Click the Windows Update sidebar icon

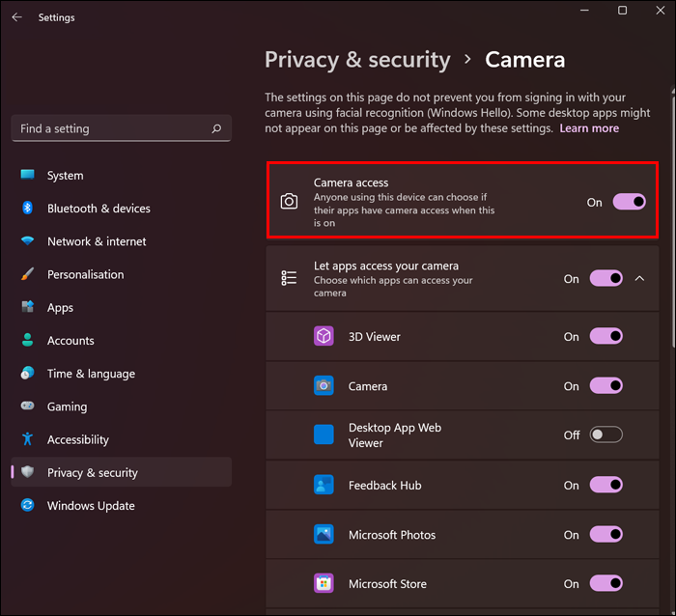[x=28, y=506]
